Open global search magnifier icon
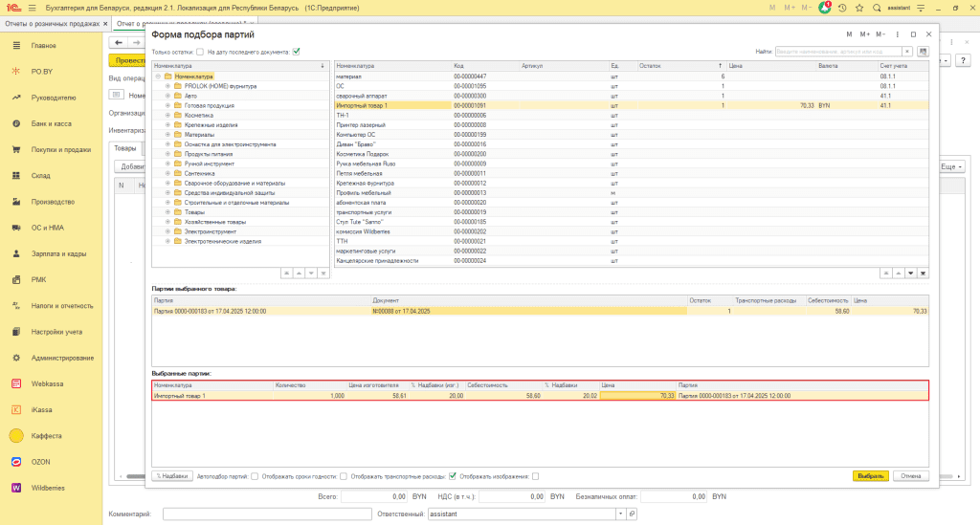 click(877, 8)
